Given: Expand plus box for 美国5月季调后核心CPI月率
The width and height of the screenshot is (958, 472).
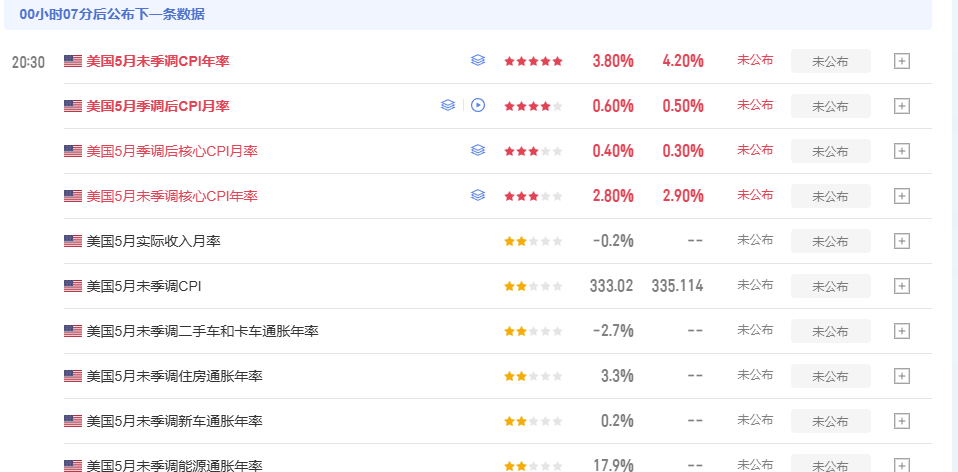Looking at the screenshot, I should click(x=902, y=151).
